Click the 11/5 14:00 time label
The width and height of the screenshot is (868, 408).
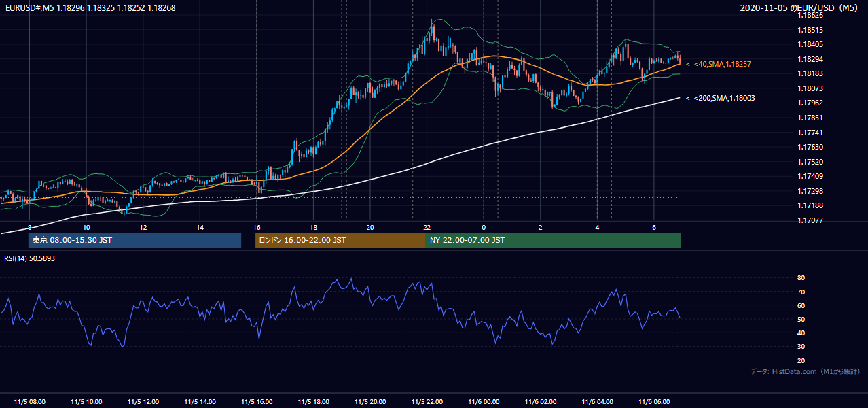pyautogui.click(x=200, y=402)
